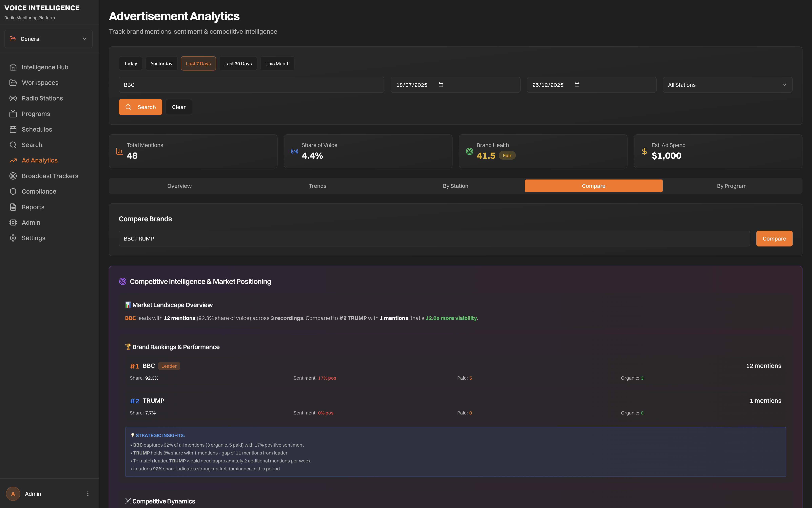Image resolution: width=812 pixels, height=508 pixels.
Task: Open Admin user options menu
Action: 88,494
